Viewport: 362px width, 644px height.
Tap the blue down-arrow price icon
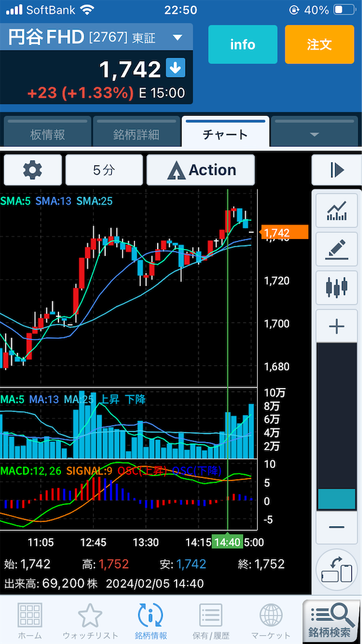pos(175,68)
